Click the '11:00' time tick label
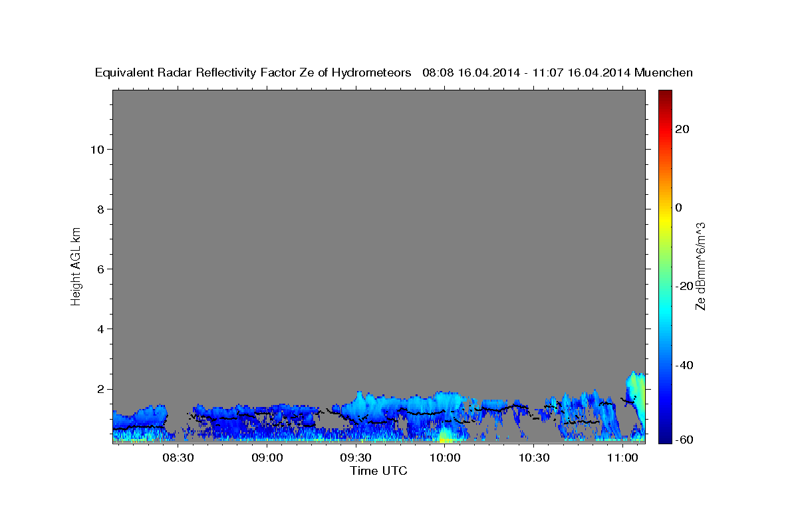 (622, 458)
